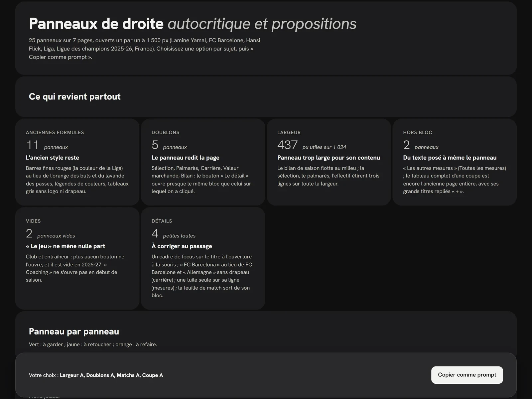The height and width of the screenshot is (399, 532).
Task: Select the "Doublons" card label
Action: (x=165, y=132)
